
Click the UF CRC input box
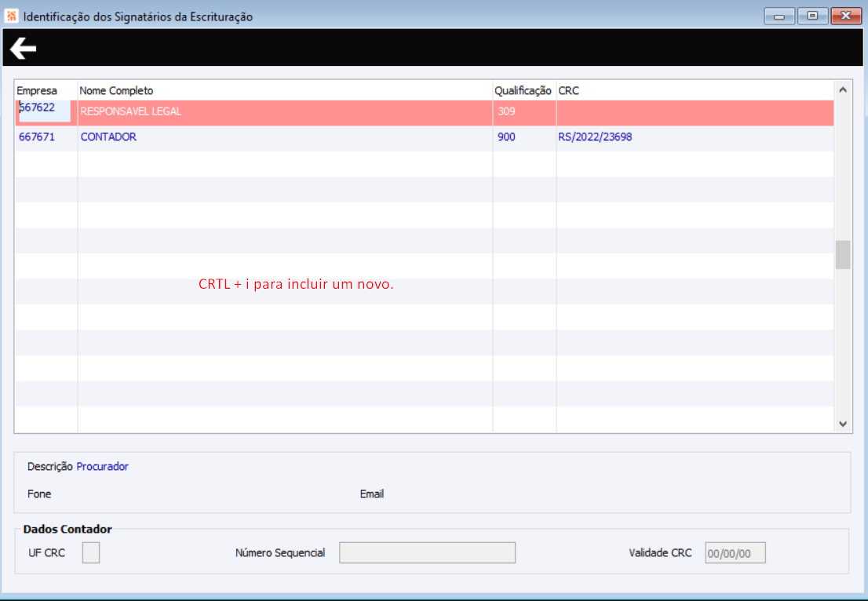(x=91, y=552)
